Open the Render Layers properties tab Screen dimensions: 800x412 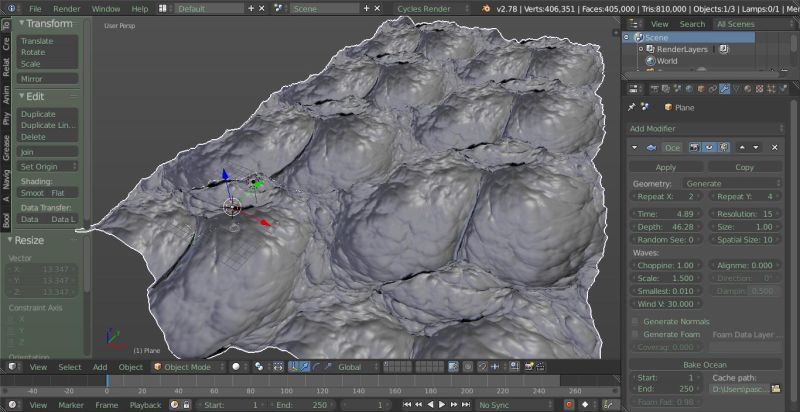(666, 89)
